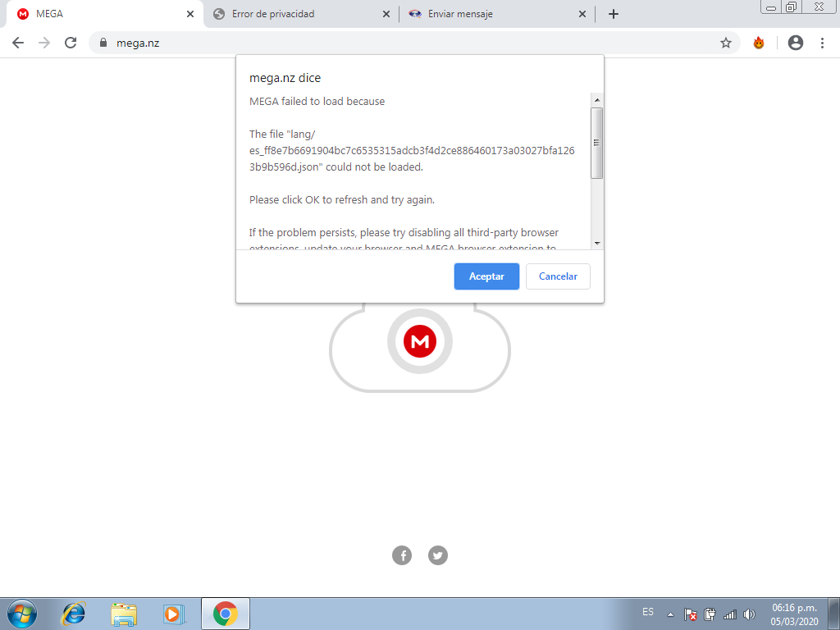Click the power plug tray icon

click(x=710, y=614)
